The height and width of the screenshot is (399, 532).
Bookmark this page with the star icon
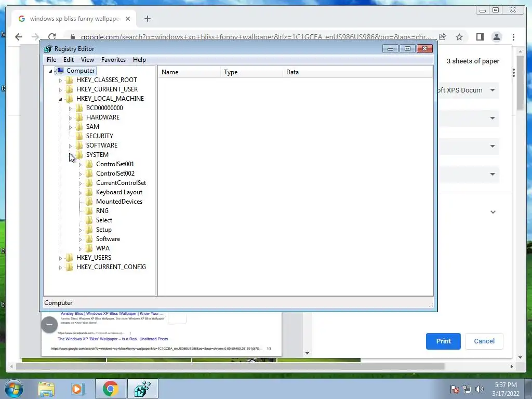(459, 37)
